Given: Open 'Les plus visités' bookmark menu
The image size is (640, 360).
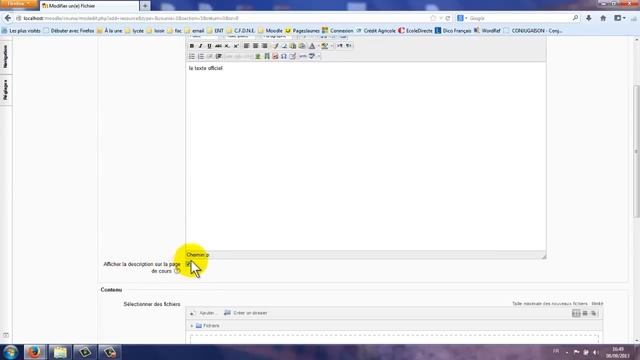Looking at the screenshot, I should pyautogui.click(x=21, y=31).
